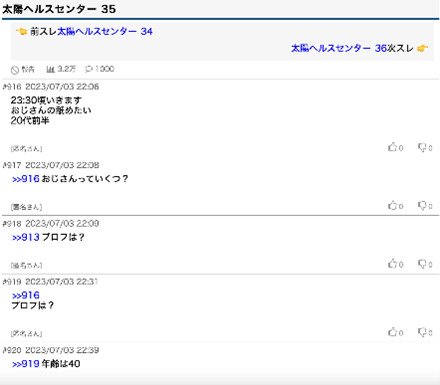The height and width of the screenshot is (385, 440).
Task: Click the text 20代前半 in post #916
Action: click(30, 121)
